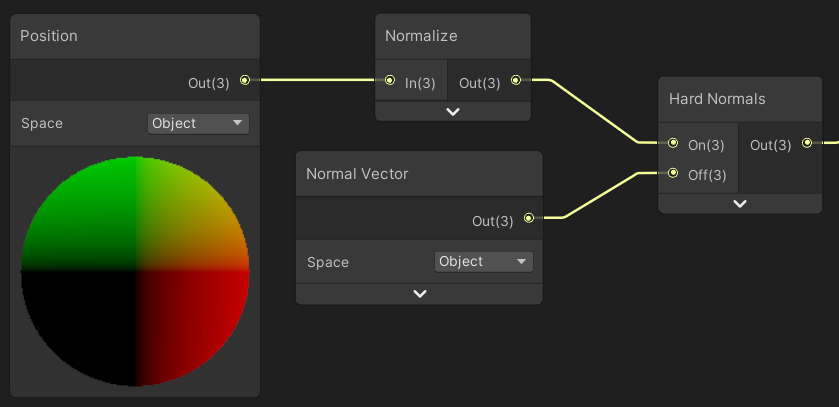Click the Position node Space label
The width and height of the screenshot is (839, 407).
[42, 123]
